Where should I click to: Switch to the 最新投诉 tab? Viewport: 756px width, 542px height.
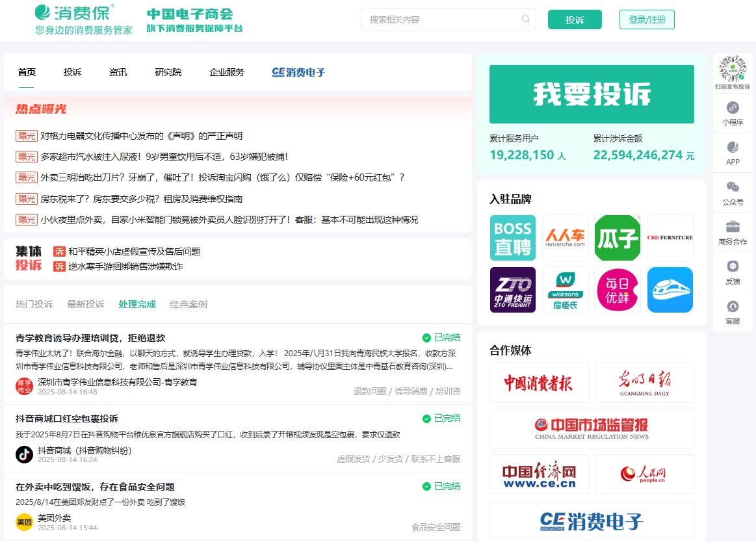(86, 304)
